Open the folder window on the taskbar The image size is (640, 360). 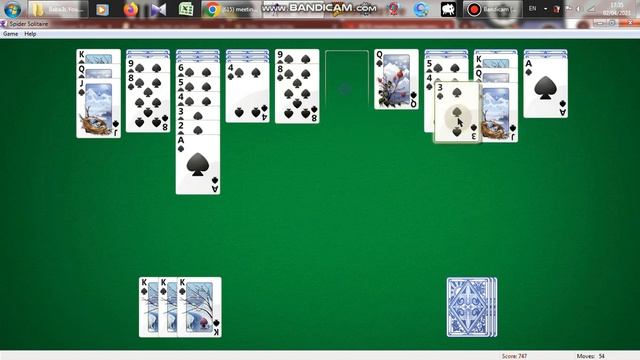(58, 9)
